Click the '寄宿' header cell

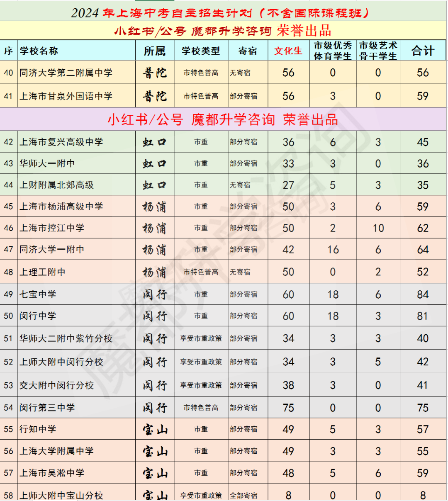tap(248, 51)
